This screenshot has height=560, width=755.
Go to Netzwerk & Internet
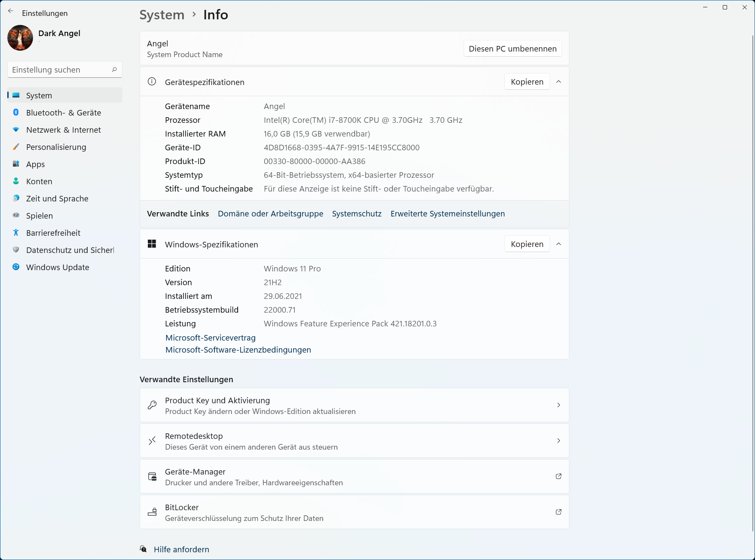point(65,130)
